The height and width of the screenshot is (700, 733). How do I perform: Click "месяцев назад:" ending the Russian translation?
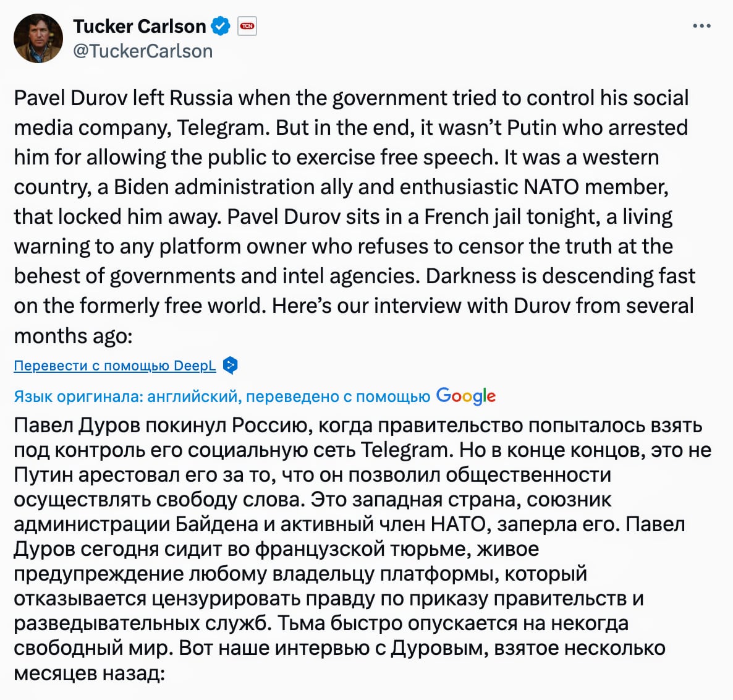click(89, 673)
